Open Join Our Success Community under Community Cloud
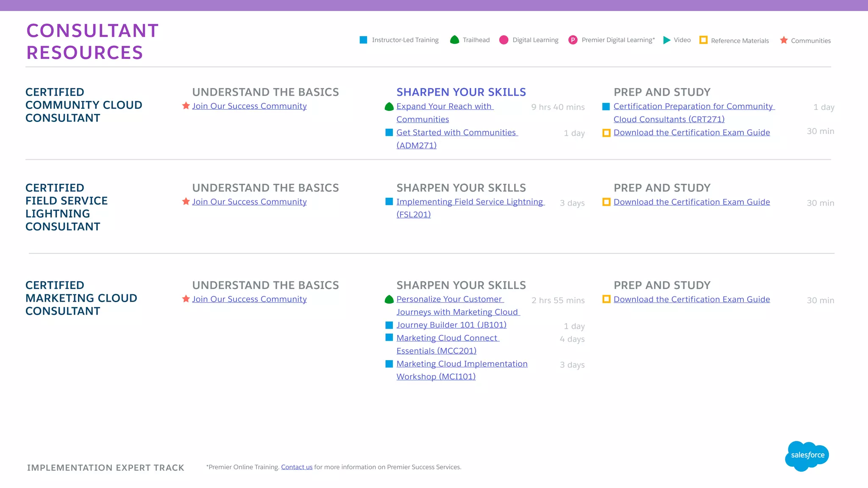Viewport: 868px width, 488px height. (x=249, y=106)
